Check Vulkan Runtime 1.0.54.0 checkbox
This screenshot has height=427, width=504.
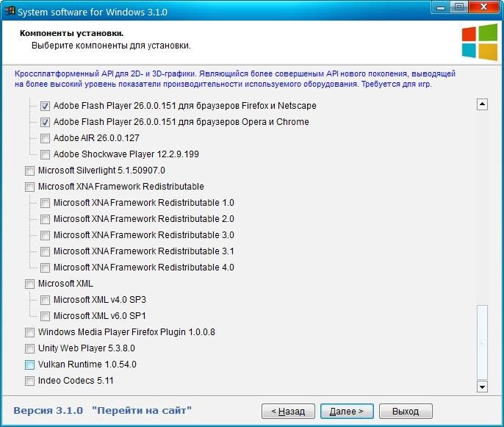29,365
